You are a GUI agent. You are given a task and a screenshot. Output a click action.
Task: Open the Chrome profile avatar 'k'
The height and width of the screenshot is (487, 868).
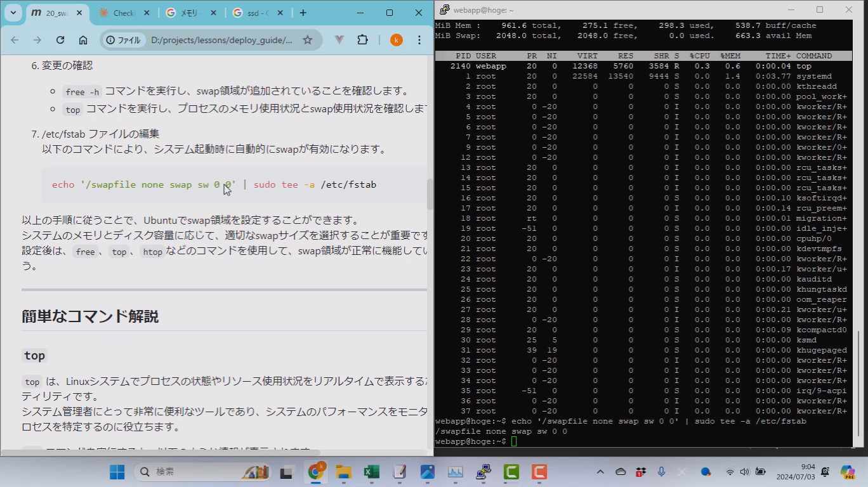tap(396, 40)
